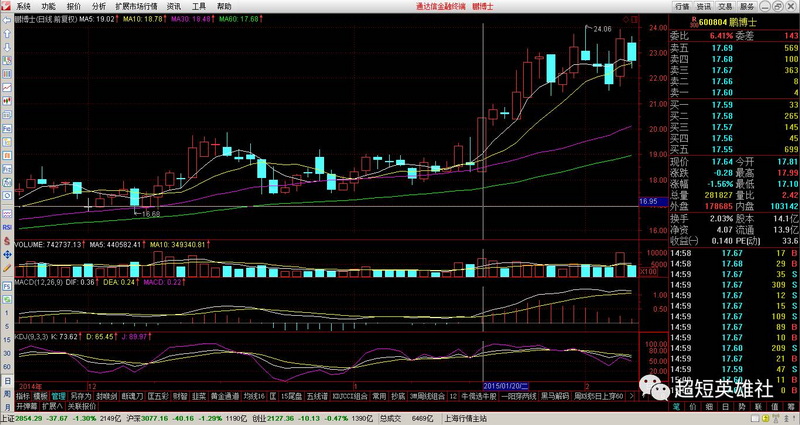The width and height of the screenshot is (800, 425).
Task: Click the small diamond icon at chart top-right
Action: pos(626,18)
